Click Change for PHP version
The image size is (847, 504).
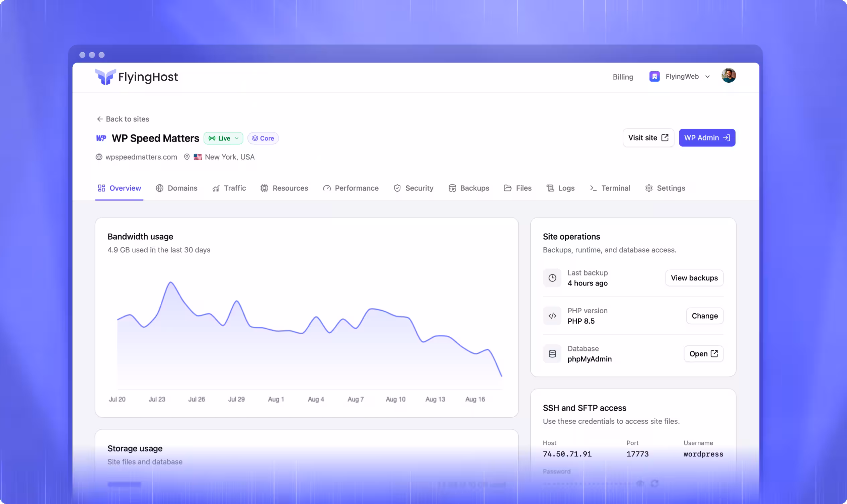click(x=705, y=316)
